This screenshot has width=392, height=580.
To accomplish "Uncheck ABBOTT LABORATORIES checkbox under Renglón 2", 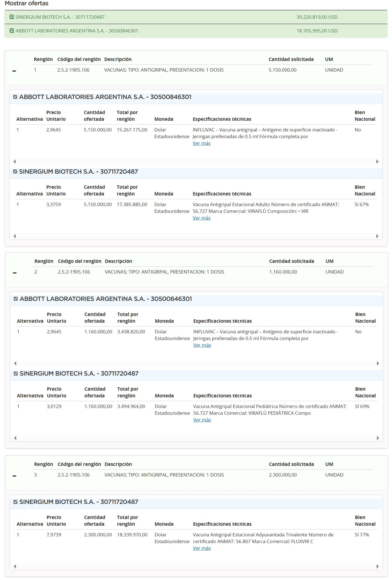I will 16,299.
